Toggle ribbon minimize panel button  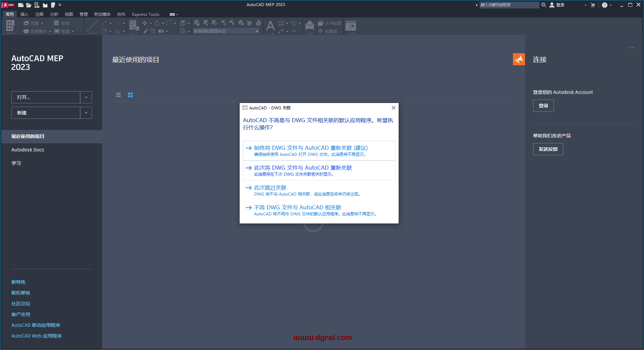click(172, 14)
